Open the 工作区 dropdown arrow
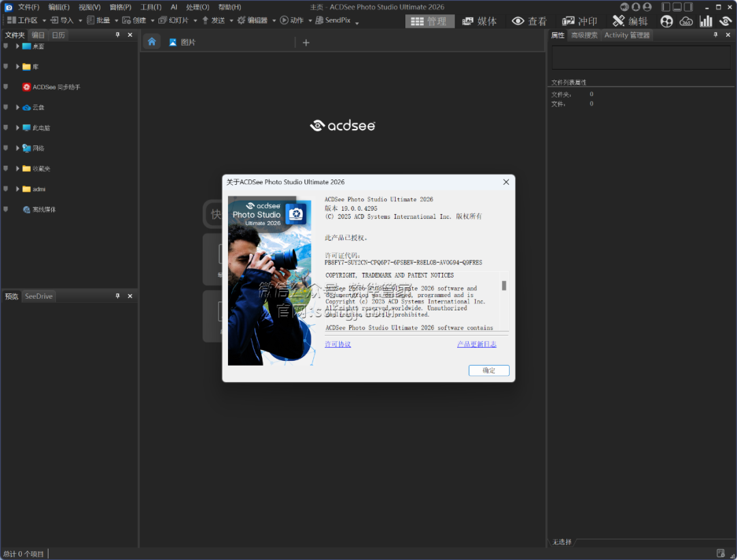Image resolution: width=737 pixels, height=560 pixels. pos(43,20)
